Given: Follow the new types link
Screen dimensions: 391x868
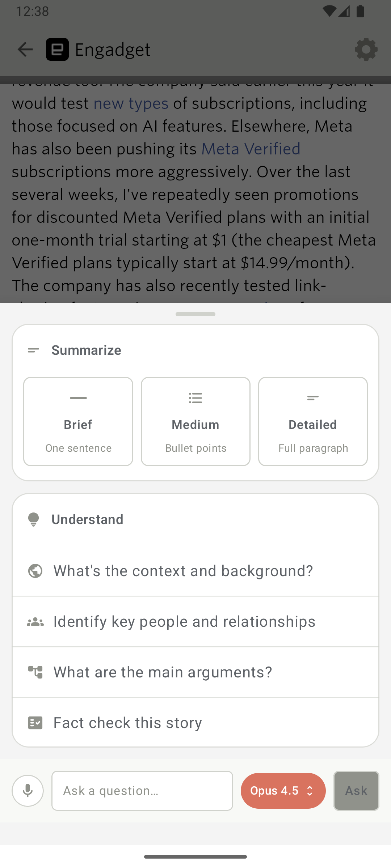Looking at the screenshot, I should [x=131, y=103].
